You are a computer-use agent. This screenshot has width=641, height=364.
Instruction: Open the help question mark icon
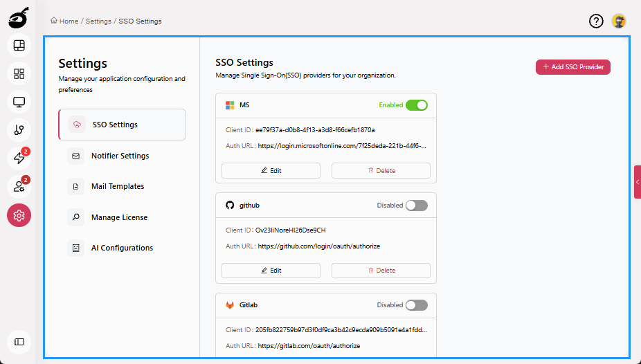click(x=596, y=21)
